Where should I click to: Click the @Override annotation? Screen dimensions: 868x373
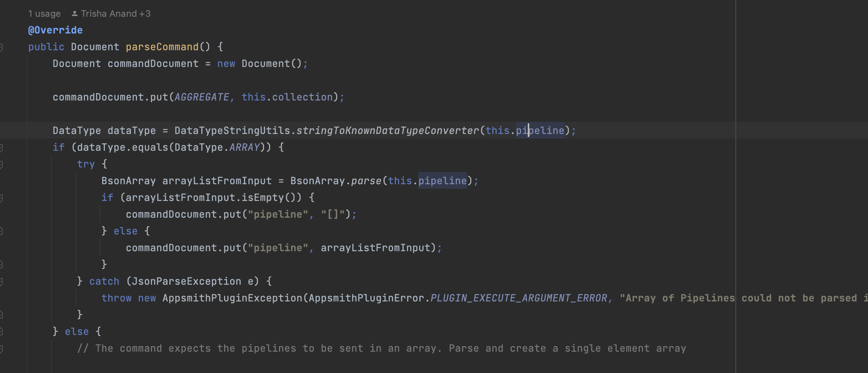55,30
